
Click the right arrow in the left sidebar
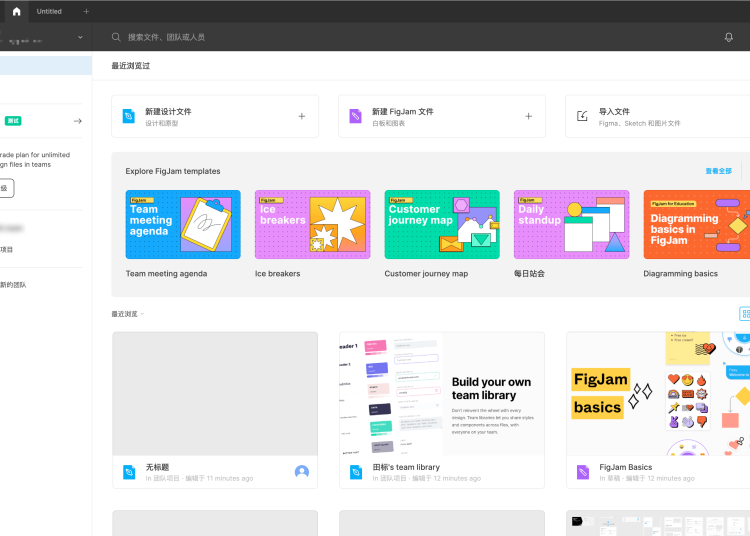(78, 121)
